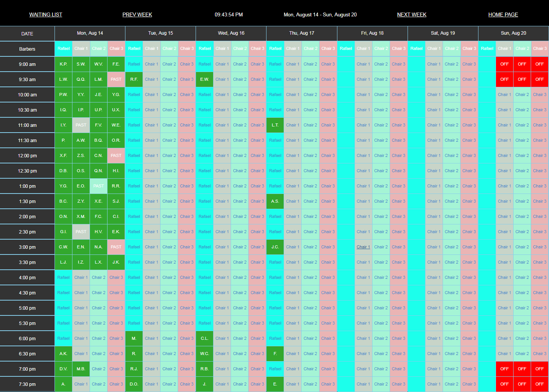Book Wednesday 12:00 pm Chair 2 slot
This screenshot has height=392, width=549.
pyautogui.click(x=240, y=155)
